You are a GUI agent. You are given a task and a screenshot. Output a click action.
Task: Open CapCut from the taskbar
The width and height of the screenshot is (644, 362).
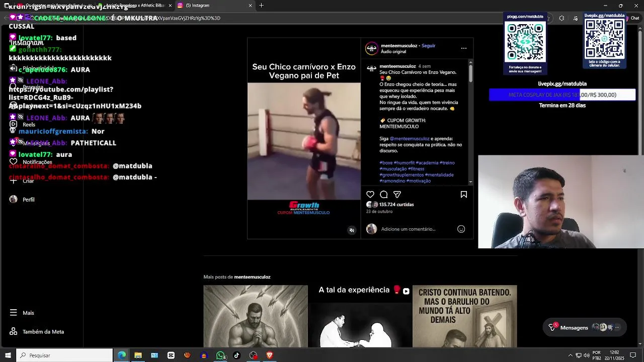[x=171, y=355]
